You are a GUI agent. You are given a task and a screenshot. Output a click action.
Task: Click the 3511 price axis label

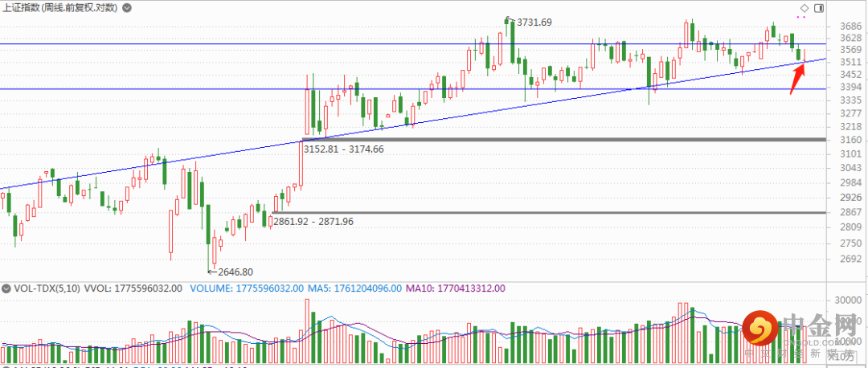tap(850, 62)
